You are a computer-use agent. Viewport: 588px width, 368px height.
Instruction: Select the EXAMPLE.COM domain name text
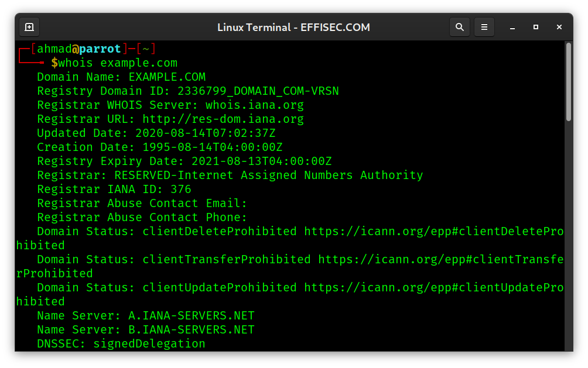coord(168,77)
